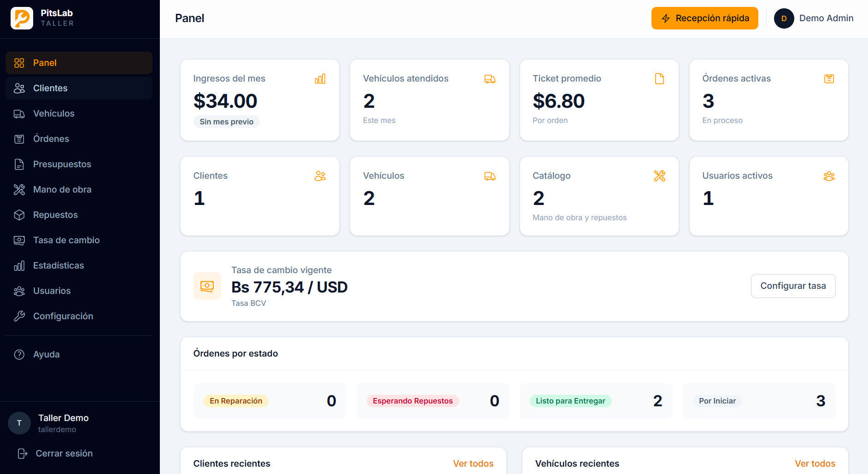Click the Por Iniciar status badge
Screen dimensions: 868x474
pyautogui.click(x=717, y=401)
